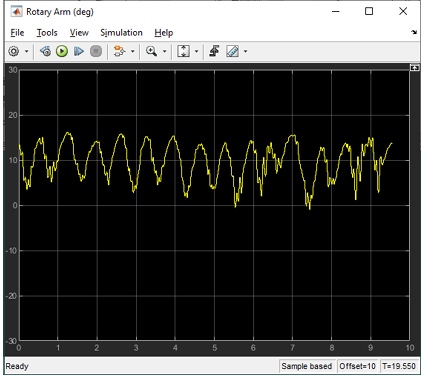The height and width of the screenshot is (376, 424).
Task: Click the MATLAB logo in title bar
Action: [x=16, y=12]
